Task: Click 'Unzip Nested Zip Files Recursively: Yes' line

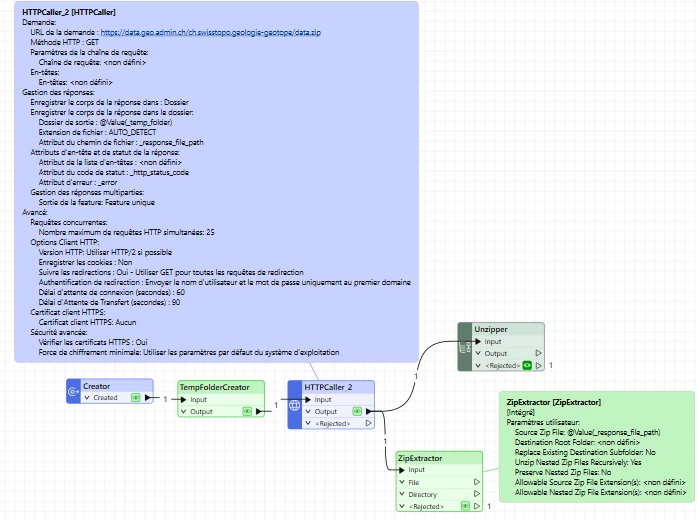Action: pos(578,462)
